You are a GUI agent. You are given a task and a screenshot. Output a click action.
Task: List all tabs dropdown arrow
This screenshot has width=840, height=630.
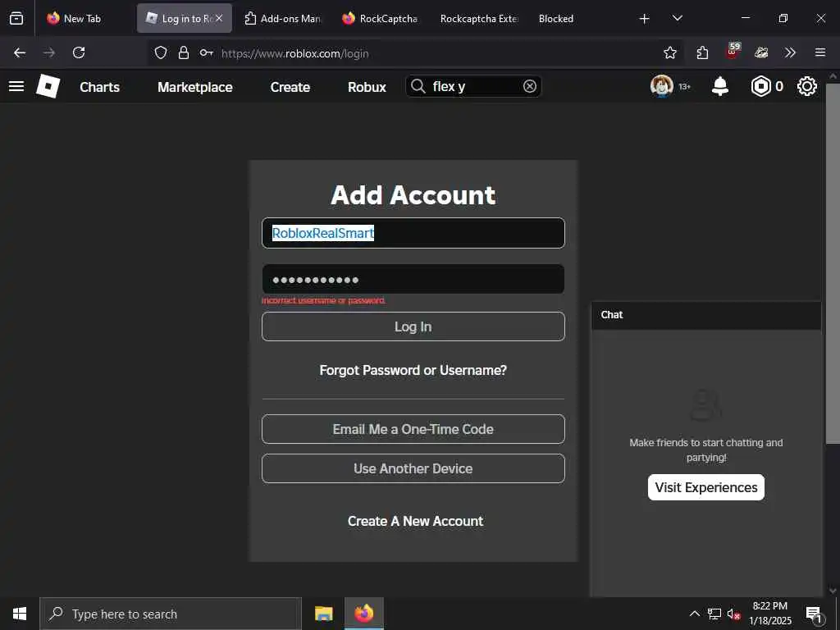(677, 18)
